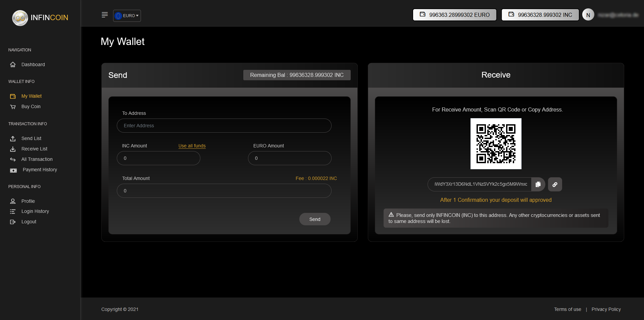The height and width of the screenshot is (320, 644).
Task: Click Use all funds link
Action: (x=192, y=146)
